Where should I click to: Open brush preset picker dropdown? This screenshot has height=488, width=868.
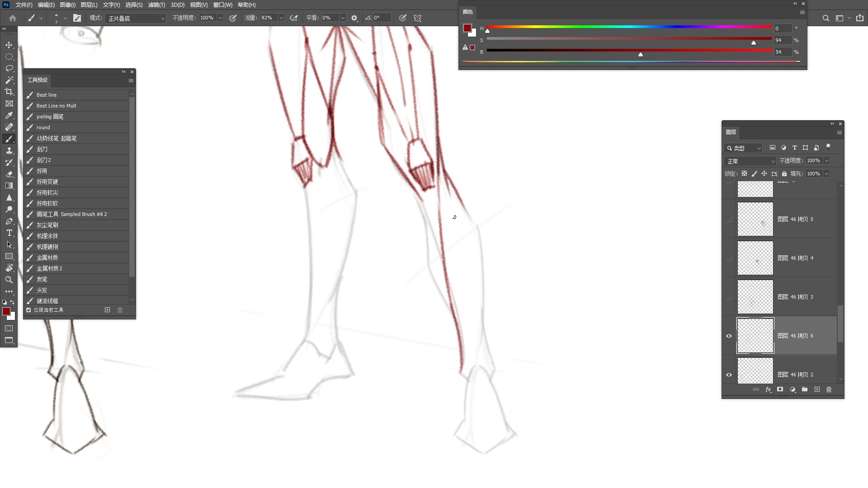[66, 18]
